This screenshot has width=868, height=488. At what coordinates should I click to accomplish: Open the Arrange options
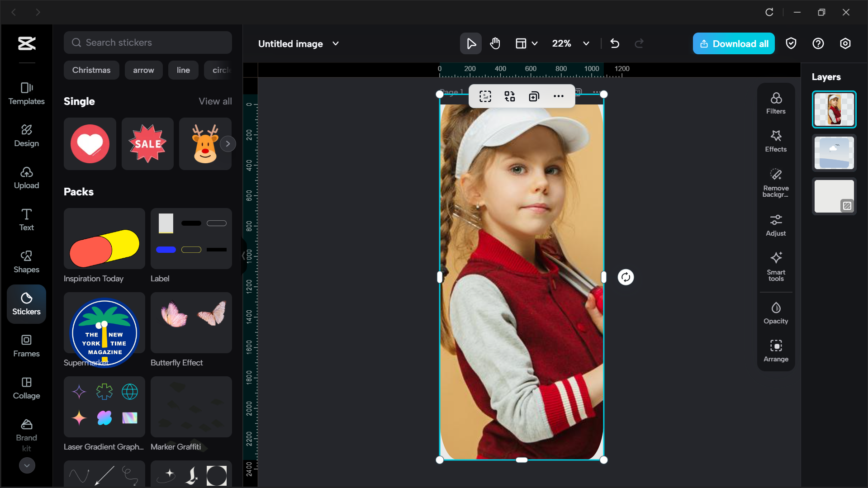pyautogui.click(x=775, y=351)
